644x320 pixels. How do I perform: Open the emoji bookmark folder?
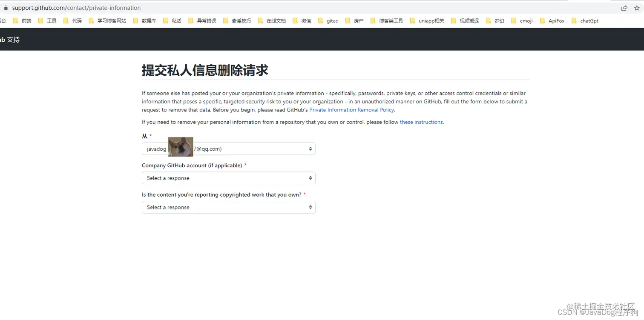coord(522,20)
